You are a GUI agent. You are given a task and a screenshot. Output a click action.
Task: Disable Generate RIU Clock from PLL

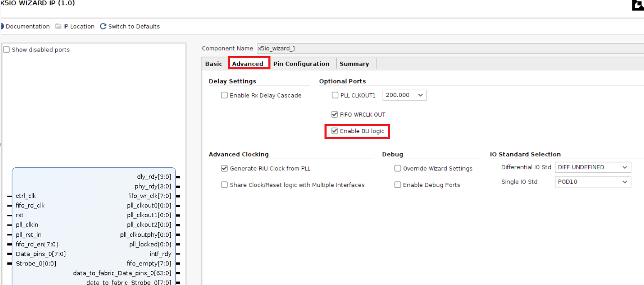click(224, 168)
